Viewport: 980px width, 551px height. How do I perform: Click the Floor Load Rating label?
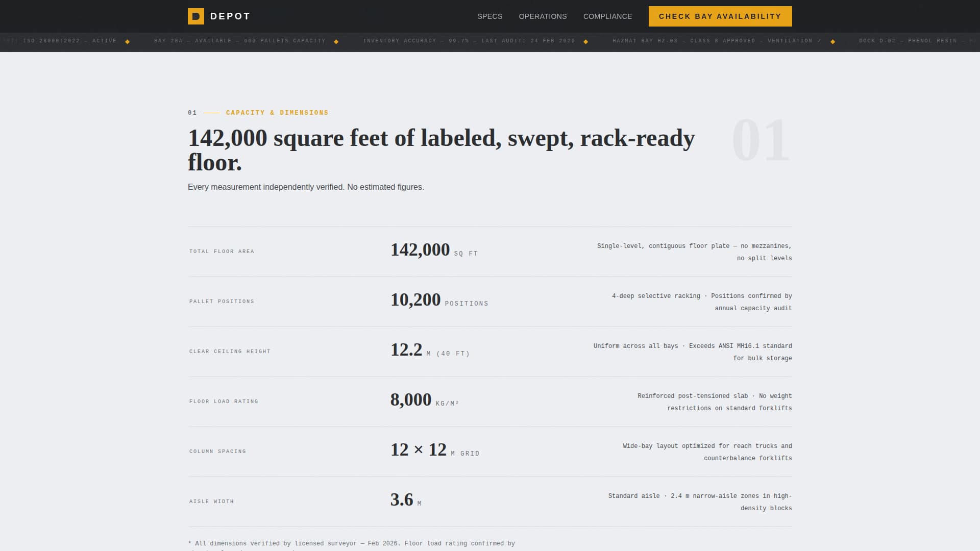coord(224,402)
